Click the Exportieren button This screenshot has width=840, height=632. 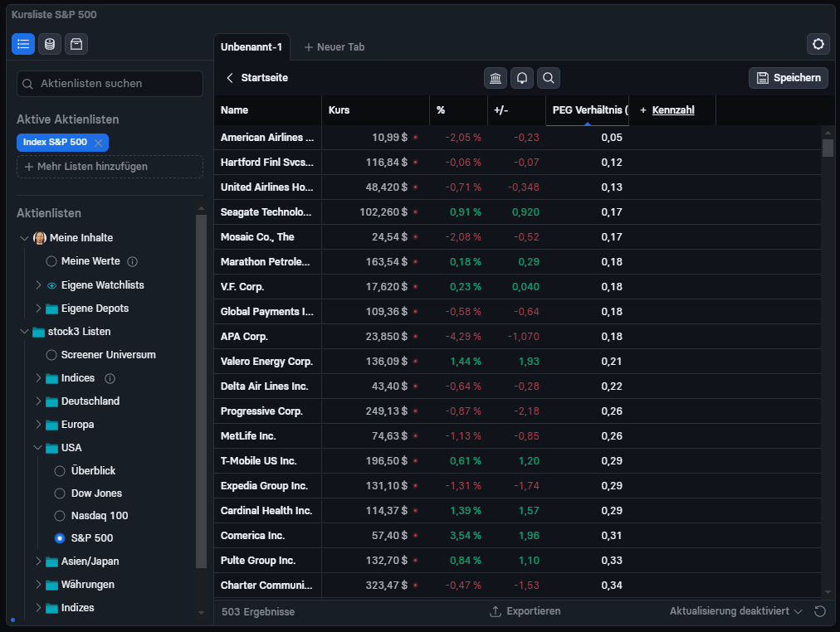pos(525,611)
